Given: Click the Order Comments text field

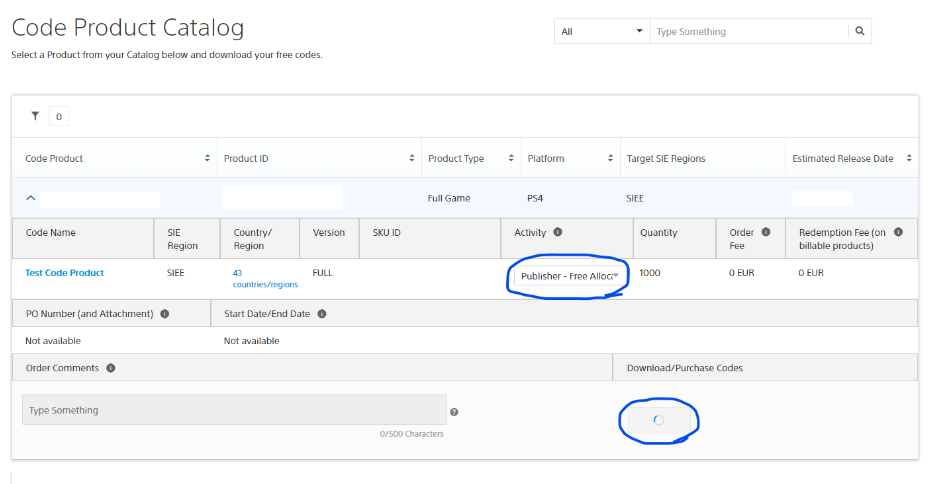Looking at the screenshot, I should click(x=234, y=410).
